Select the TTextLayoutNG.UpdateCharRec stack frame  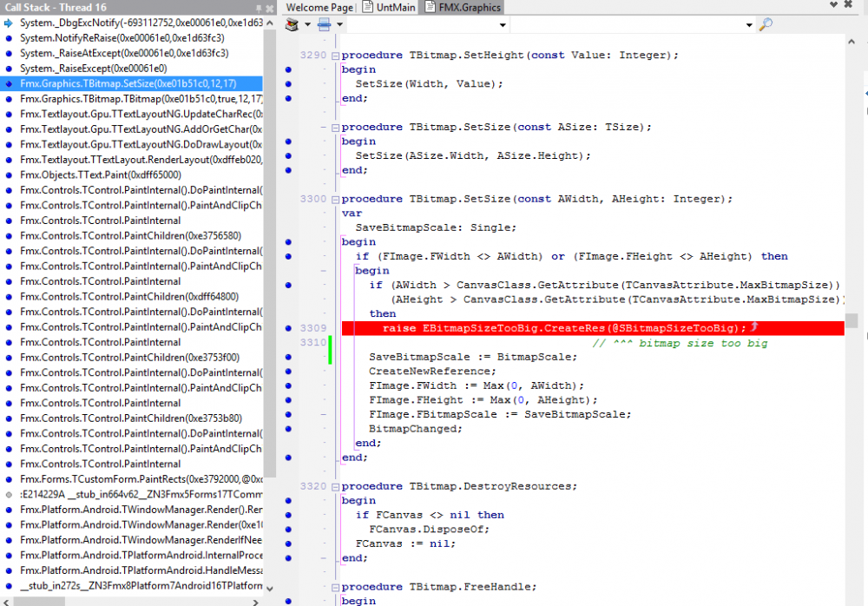(132, 114)
